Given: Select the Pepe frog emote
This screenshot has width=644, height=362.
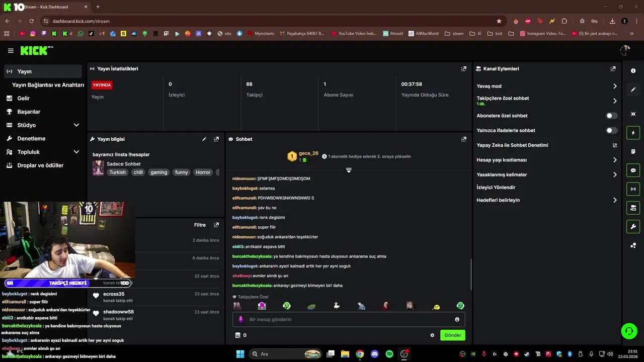Looking at the screenshot, I should point(311,306).
